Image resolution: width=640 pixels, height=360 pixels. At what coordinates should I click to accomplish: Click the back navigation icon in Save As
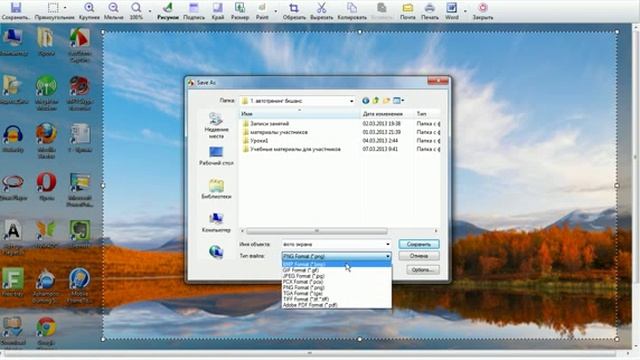(365, 100)
